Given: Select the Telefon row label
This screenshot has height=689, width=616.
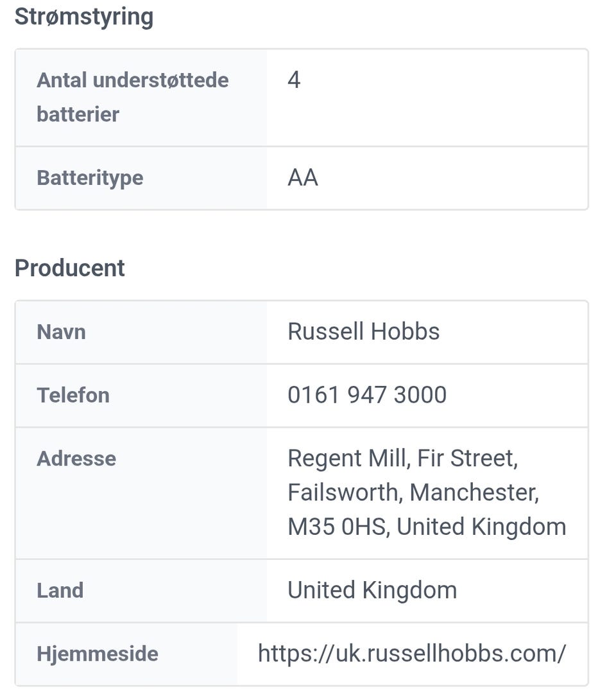Looking at the screenshot, I should (73, 395).
